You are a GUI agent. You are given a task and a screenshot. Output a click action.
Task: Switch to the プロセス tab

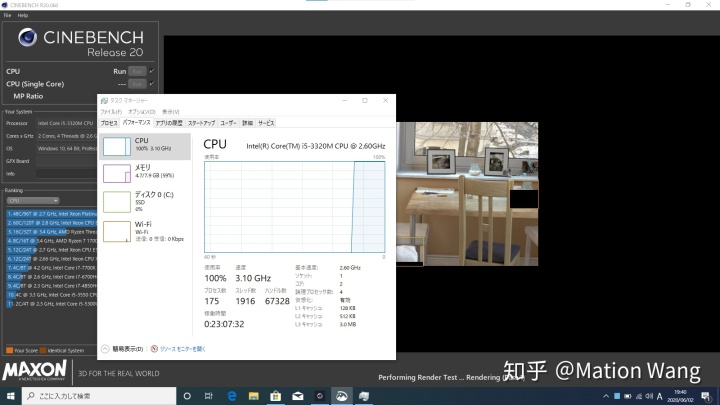click(109, 123)
